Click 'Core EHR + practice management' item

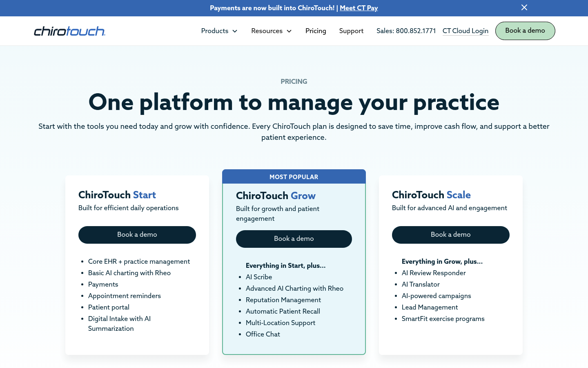click(139, 261)
